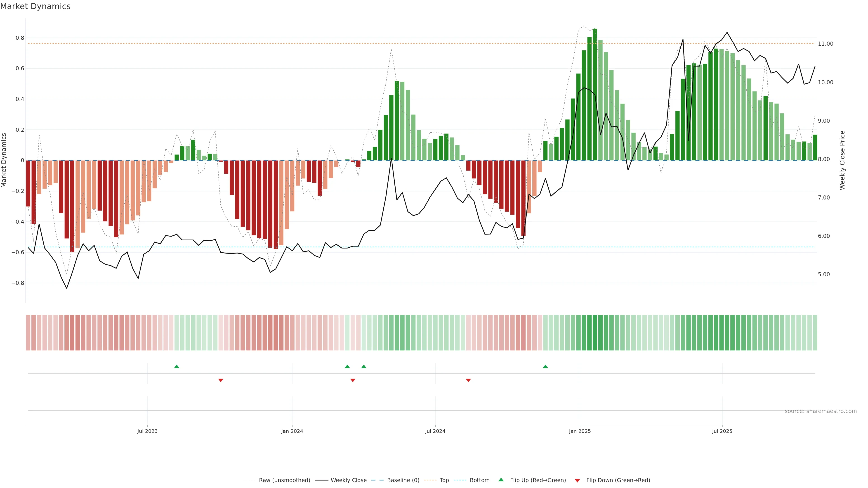Click the source: sharemaestro.com text
Viewport: 868px width, 488px height.
click(x=821, y=411)
